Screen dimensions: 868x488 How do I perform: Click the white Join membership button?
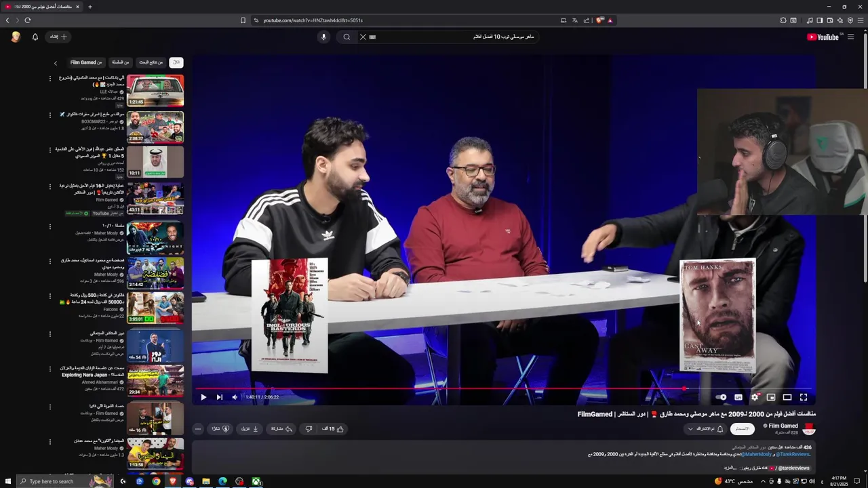pyautogui.click(x=743, y=429)
